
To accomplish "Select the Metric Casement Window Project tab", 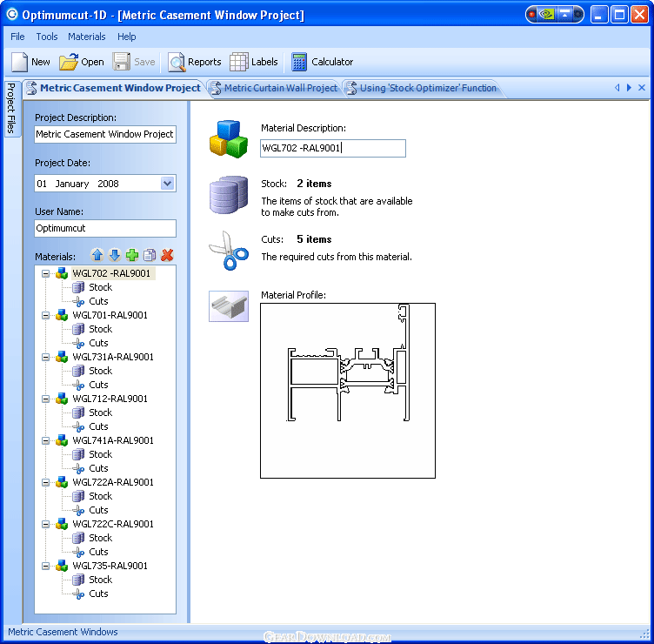I will coord(114,88).
